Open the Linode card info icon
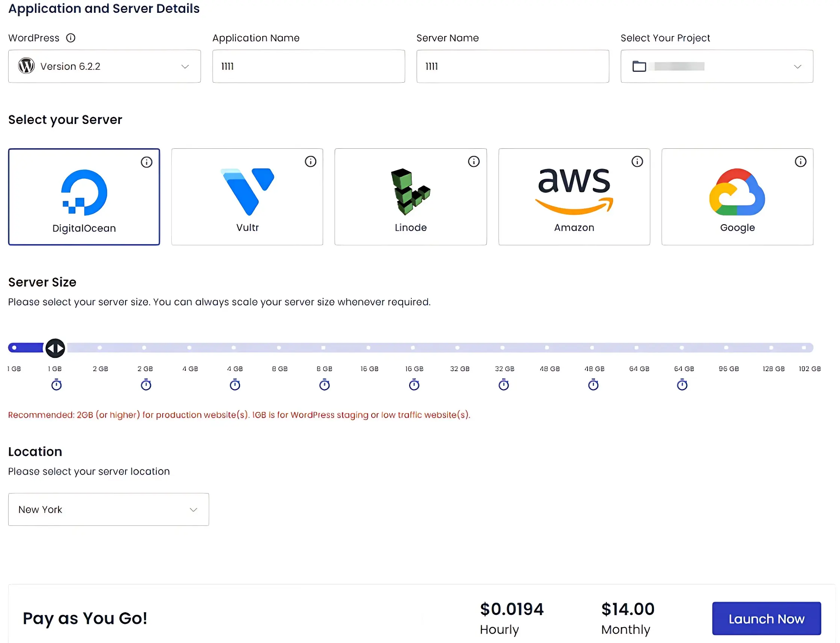Screen dimensions: 840x643 [x=474, y=162]
